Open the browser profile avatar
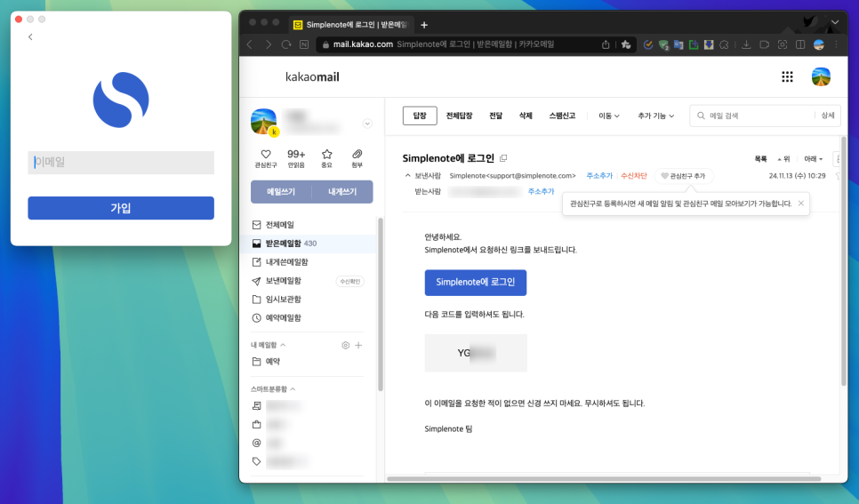Viewport: 859px width, 504px height. [x=819, y=45]
